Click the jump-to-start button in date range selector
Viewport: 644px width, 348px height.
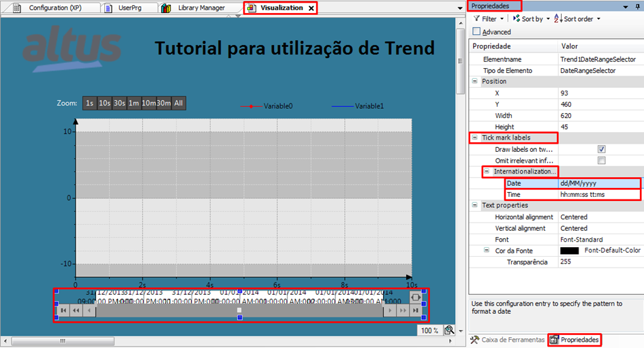(x=63, y=311)
